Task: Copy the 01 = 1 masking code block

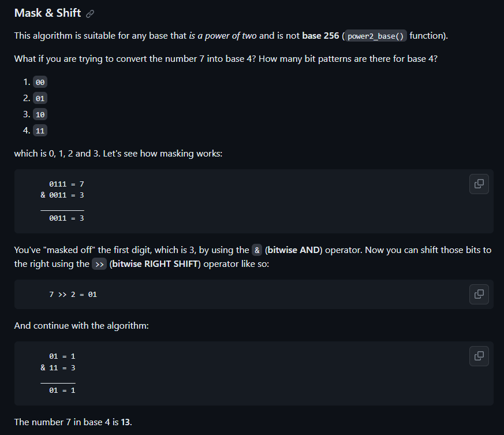Action: pos(479,356)
